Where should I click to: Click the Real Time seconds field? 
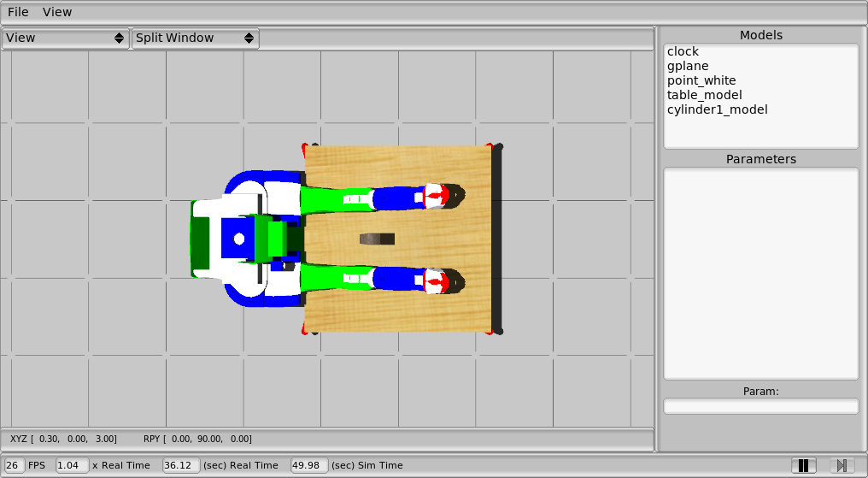(x=181, y=465)
